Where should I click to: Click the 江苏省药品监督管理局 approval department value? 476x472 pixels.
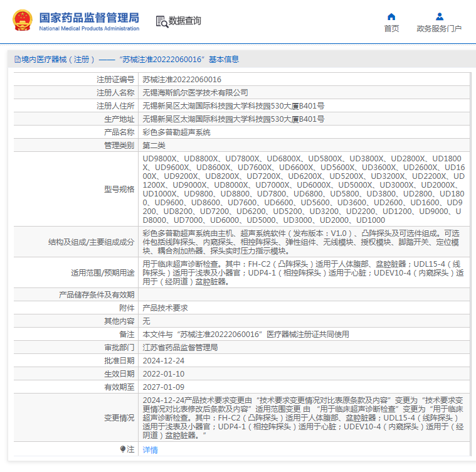(x=180, y=348)
